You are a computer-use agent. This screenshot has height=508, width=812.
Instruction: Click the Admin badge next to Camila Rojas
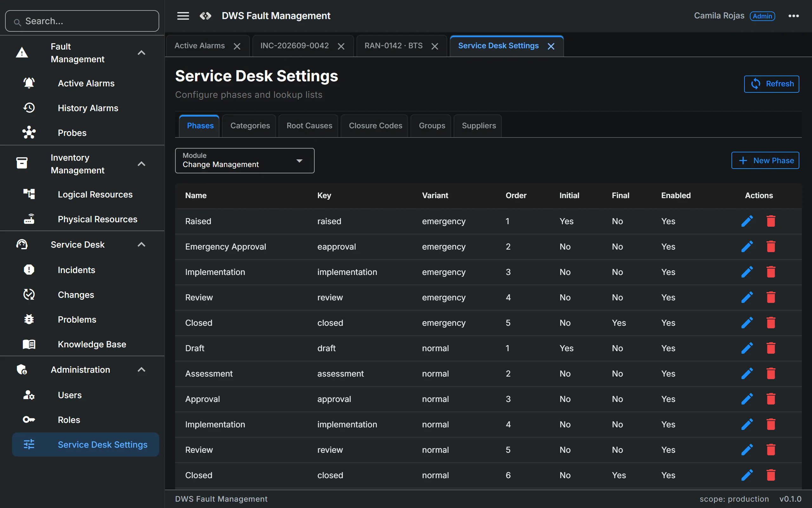pos(762,16)
